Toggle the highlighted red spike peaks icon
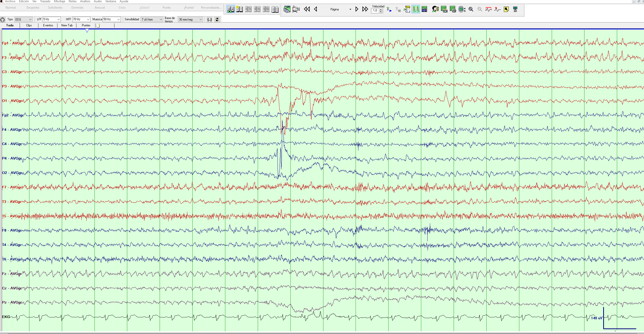 [416, 9]
